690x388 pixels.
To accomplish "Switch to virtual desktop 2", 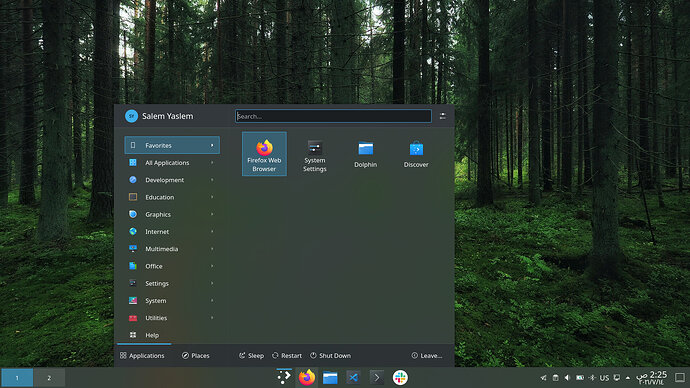I will 49,377.
